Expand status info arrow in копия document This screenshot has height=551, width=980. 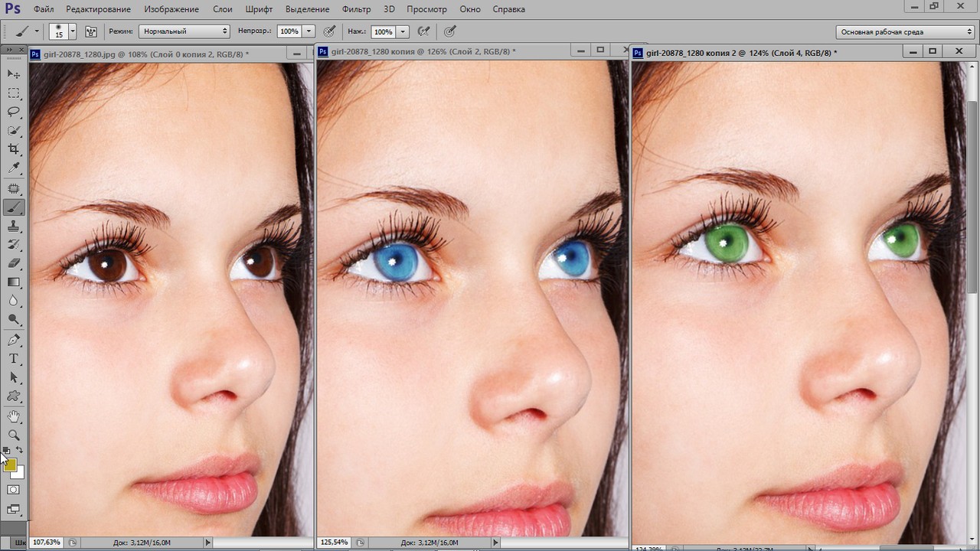click(496, 542)
